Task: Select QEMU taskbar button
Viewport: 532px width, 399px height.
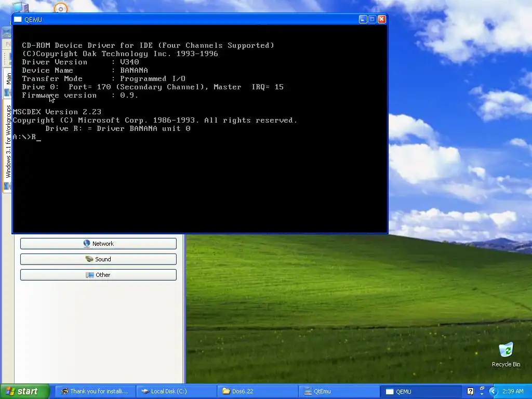Action: click(421, 391)
